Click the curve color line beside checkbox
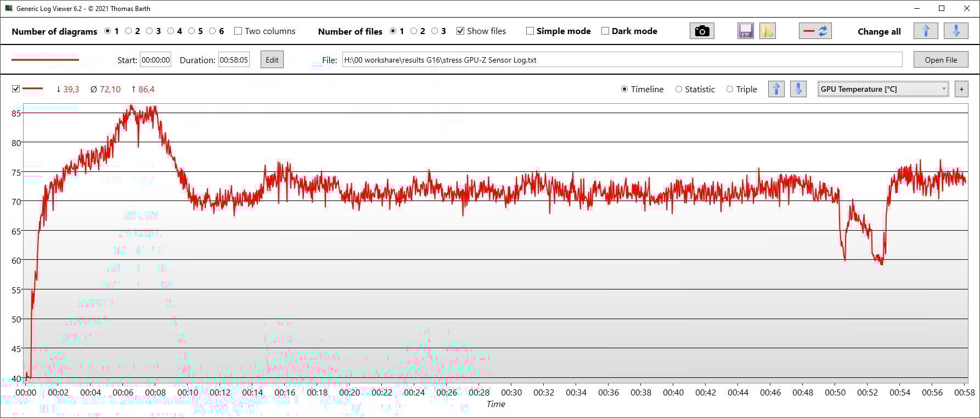 [x=33, y=89]
